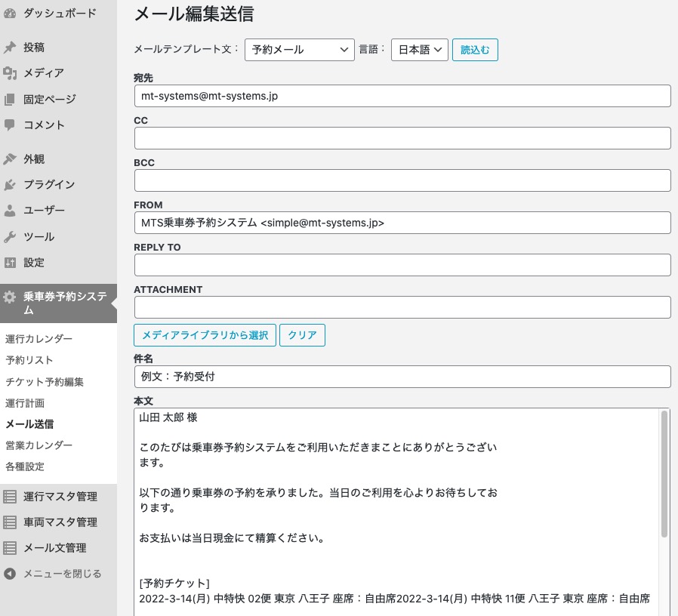This screenshot has height=616, width=678.
Task: Click the Dashboard gauge icon
Action: click(10, 14)
